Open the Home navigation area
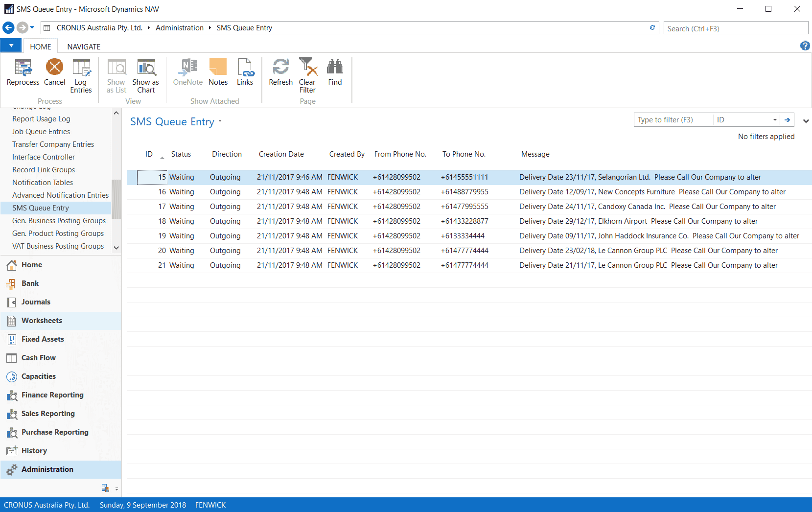Screen dimensions: 812x512 61,265
